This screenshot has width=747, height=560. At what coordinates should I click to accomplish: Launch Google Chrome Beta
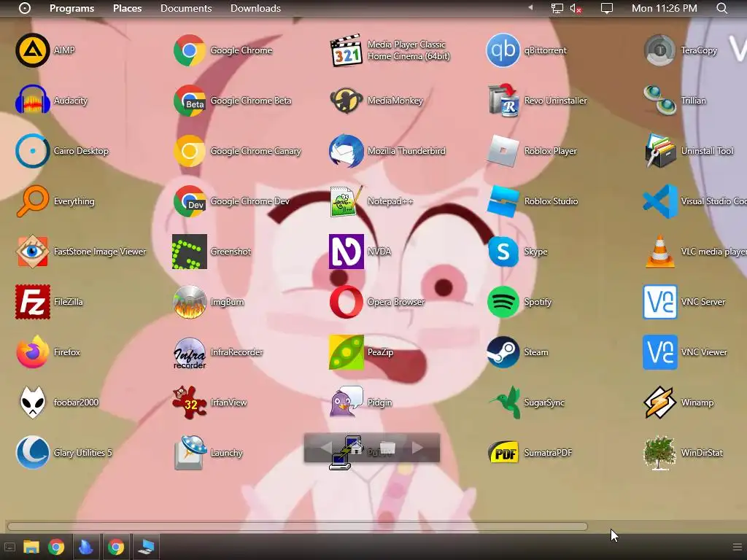[189, 101]
